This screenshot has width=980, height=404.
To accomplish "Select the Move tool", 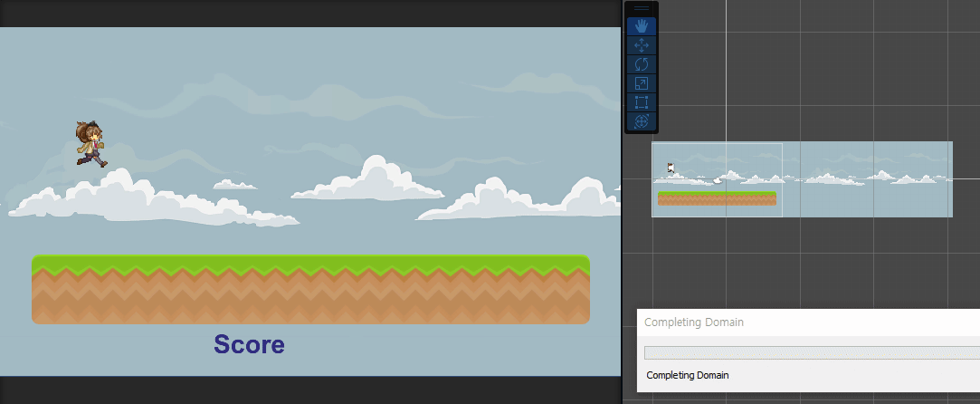I will point(642,45).
